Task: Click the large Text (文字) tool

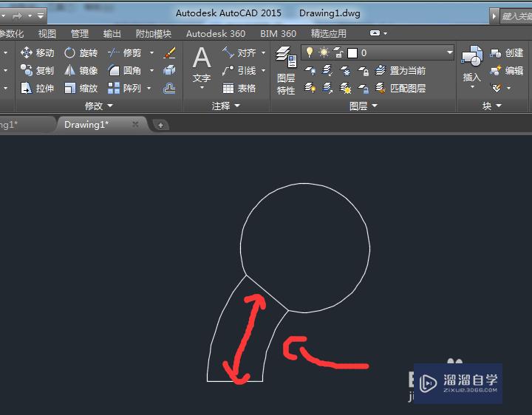Action: [x=202, y=64]
